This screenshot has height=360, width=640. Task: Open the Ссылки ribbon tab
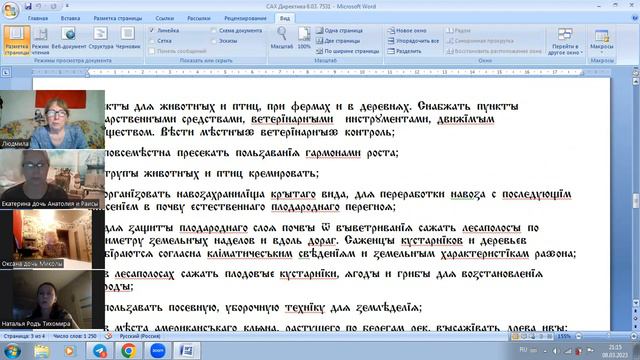pos(164,18)
